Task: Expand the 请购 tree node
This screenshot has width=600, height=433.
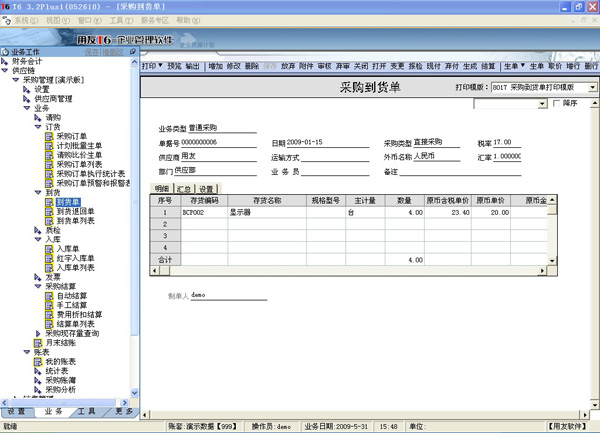Action: [38, 117]
